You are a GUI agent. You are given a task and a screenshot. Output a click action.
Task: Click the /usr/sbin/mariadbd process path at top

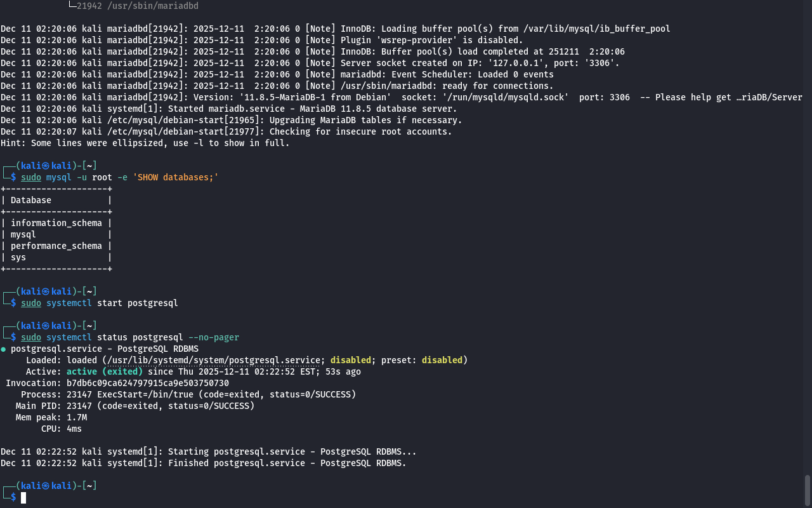point(139,6)
